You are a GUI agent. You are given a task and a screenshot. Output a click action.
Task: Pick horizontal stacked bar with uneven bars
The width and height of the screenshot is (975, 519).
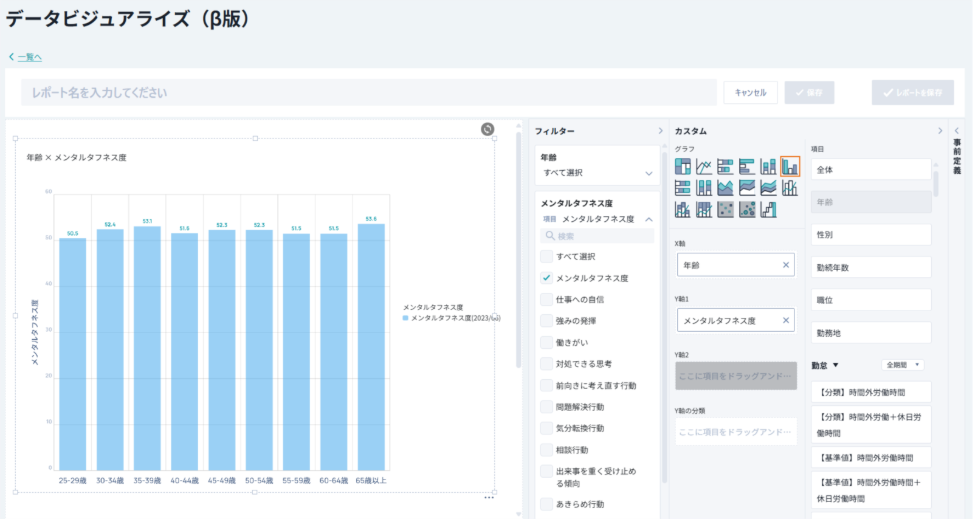(725, 167)
